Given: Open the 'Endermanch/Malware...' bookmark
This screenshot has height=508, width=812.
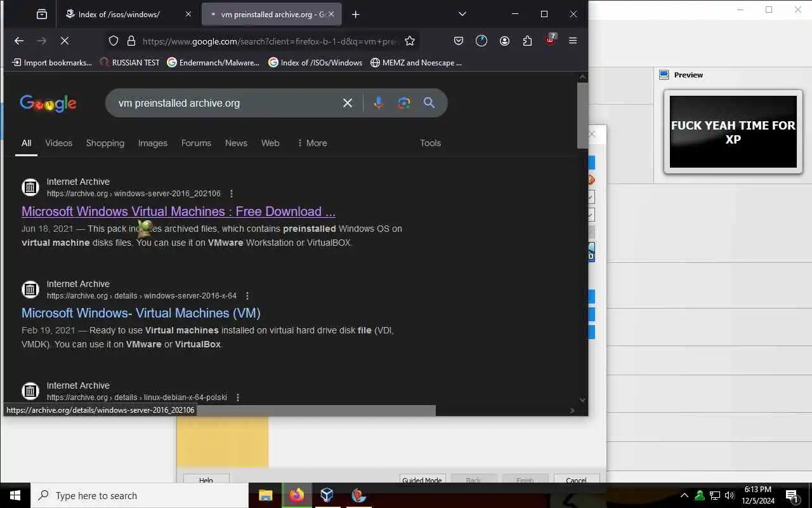Looking at the screenshot, I should 213,62.
